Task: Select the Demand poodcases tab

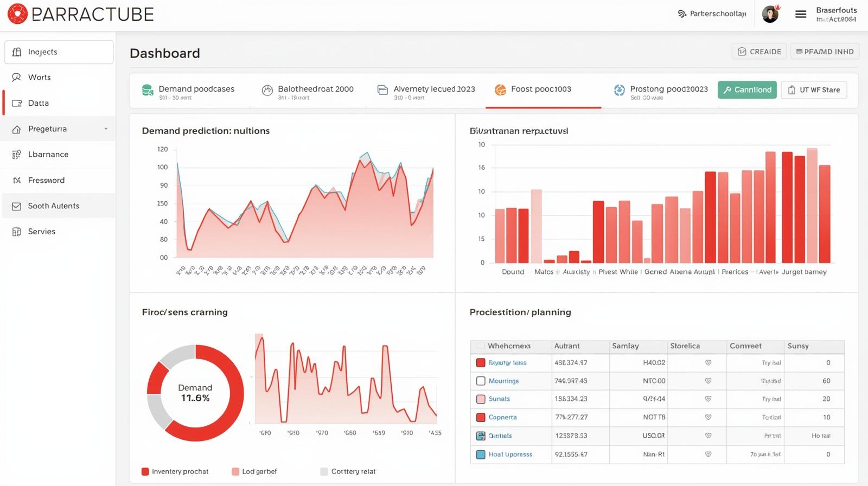Action: pyautogui.click(x=196, y=89)
